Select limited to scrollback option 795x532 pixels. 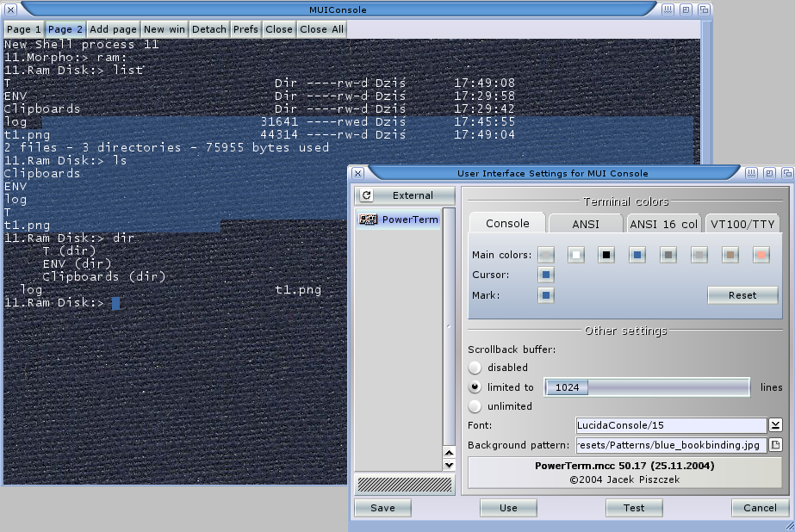point(475,387)
